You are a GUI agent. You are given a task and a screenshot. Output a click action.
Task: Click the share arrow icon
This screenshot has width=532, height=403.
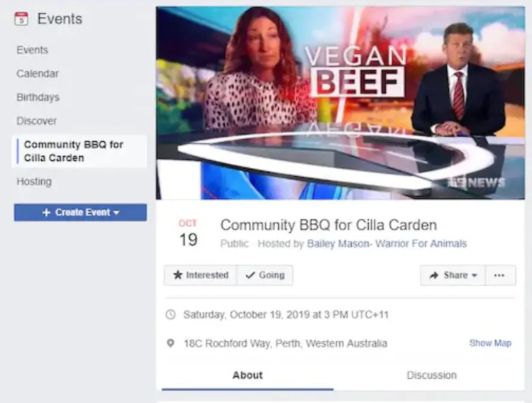pyautogui.click(x=434, y=275)
